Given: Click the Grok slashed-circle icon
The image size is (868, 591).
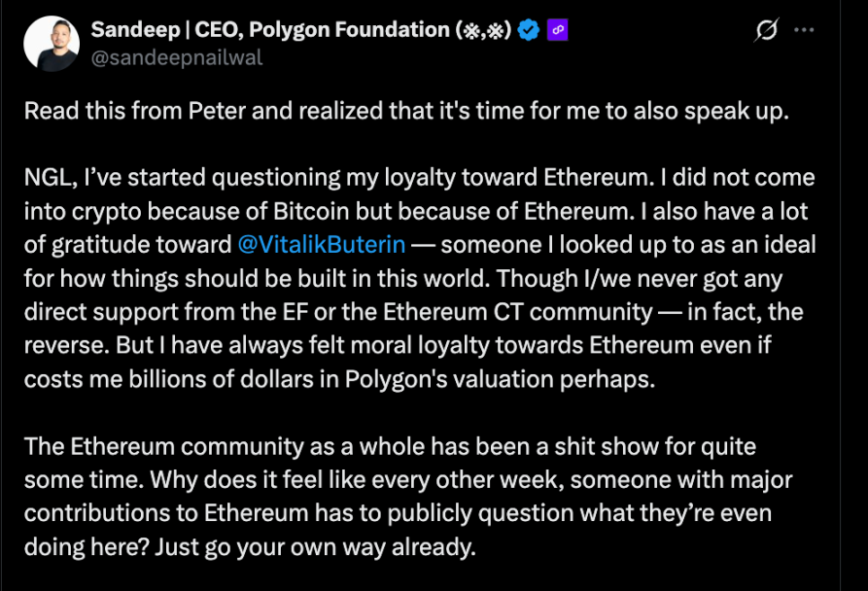Looking at the screenshot, I should tap(766, 31).
